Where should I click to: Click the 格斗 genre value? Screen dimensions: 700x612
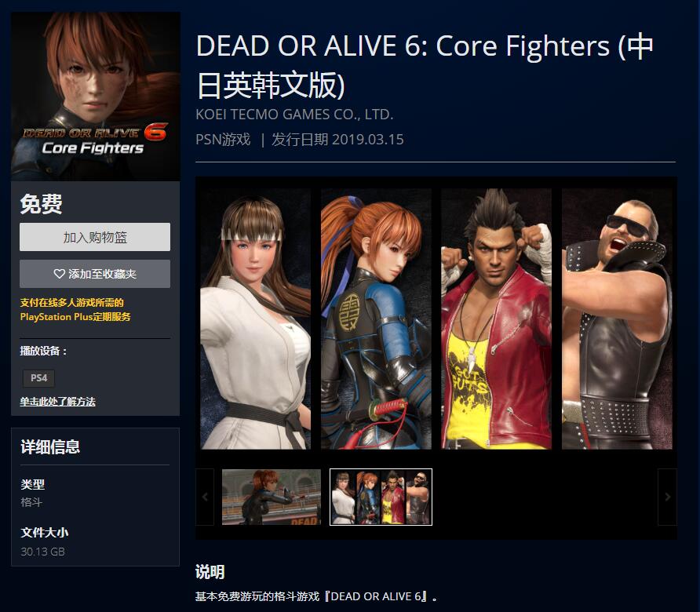pos(31,502)
